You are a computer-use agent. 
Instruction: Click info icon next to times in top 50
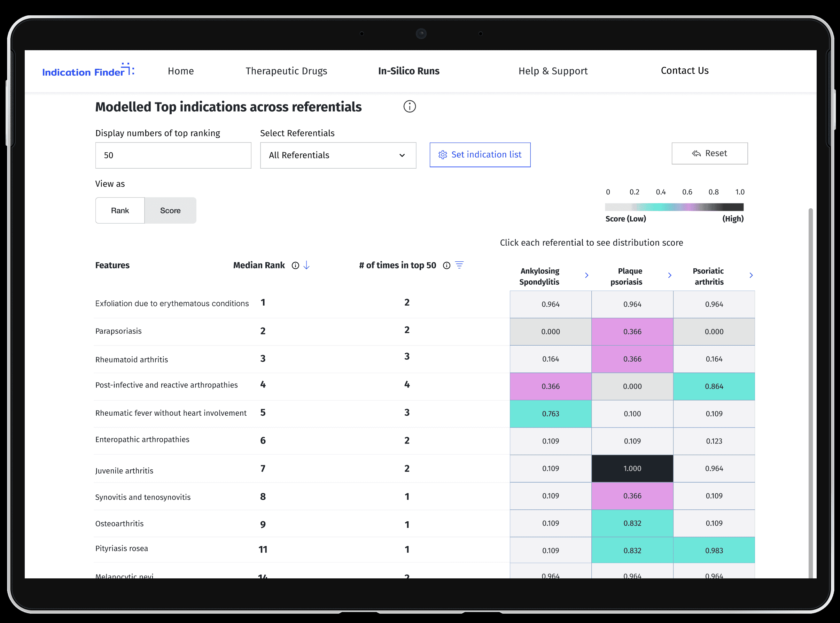tap(446, 266)
